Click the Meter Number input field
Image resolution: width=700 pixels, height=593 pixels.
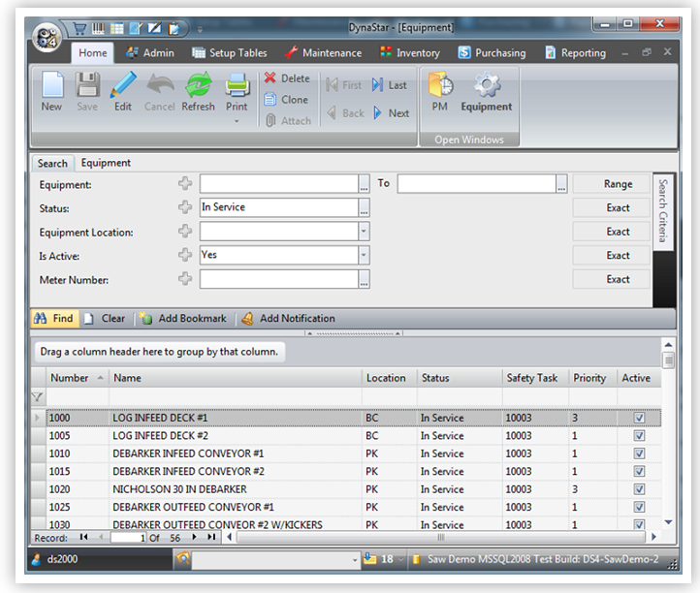[278, 280]
